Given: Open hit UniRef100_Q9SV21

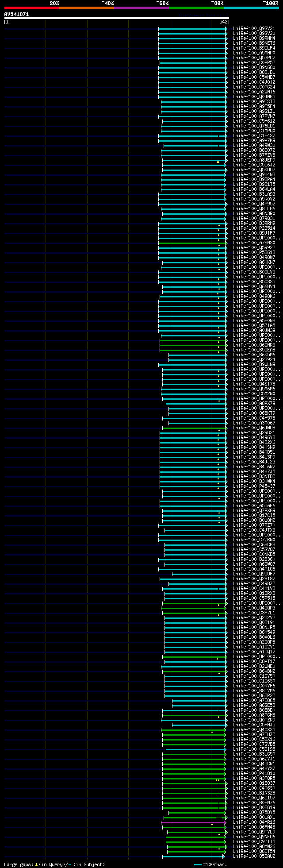Looking at the screenshot, I should (254, 28).
